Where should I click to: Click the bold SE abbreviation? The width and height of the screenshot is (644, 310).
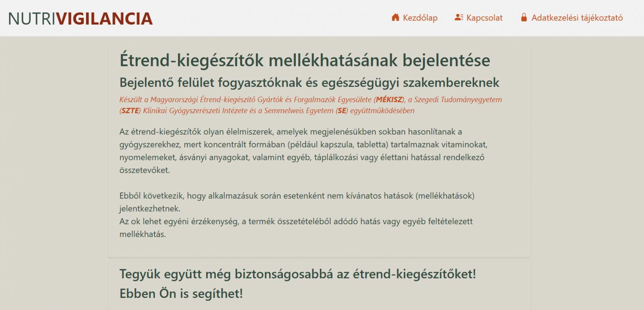point(342,111)
